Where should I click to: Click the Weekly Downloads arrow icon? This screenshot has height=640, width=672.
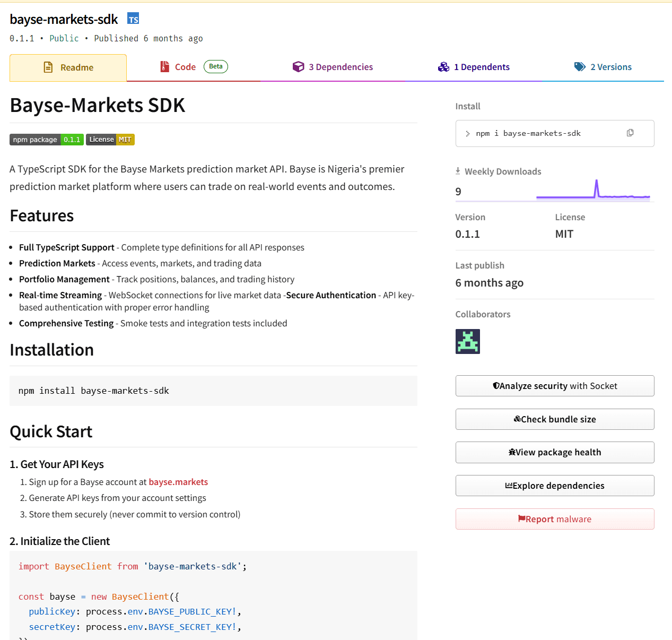coord(458,171)
